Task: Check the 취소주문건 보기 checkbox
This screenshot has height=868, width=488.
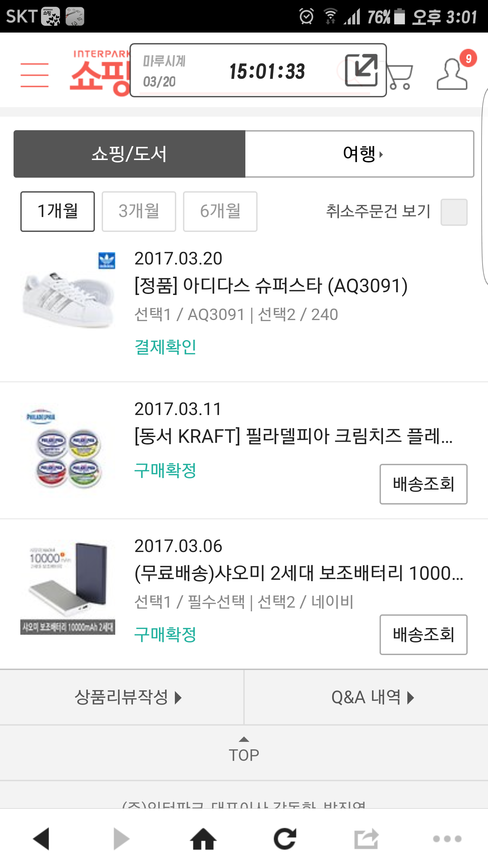Action: pyautogui.click(x=454, y=212)
